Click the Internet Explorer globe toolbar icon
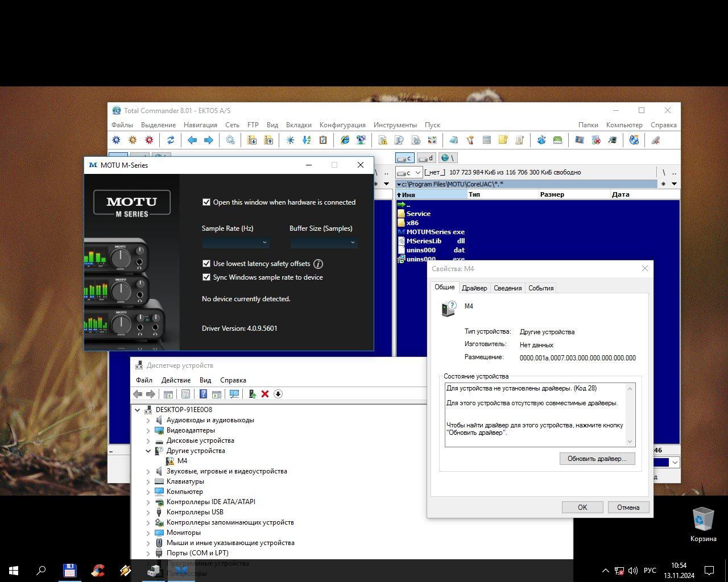Image resolution: width=728 pixels, height=582 pixels. (x=345, y=140)
